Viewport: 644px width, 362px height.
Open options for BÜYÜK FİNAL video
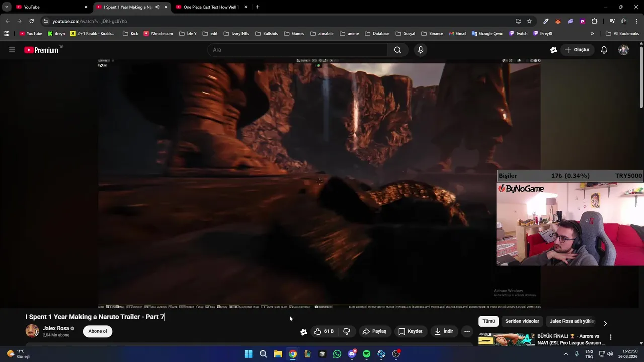[611, 337]
